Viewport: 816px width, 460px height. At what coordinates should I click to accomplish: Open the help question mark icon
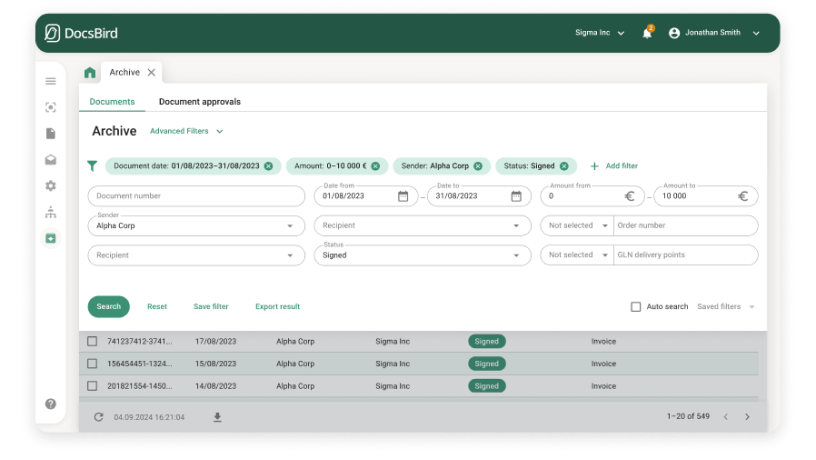51,404
